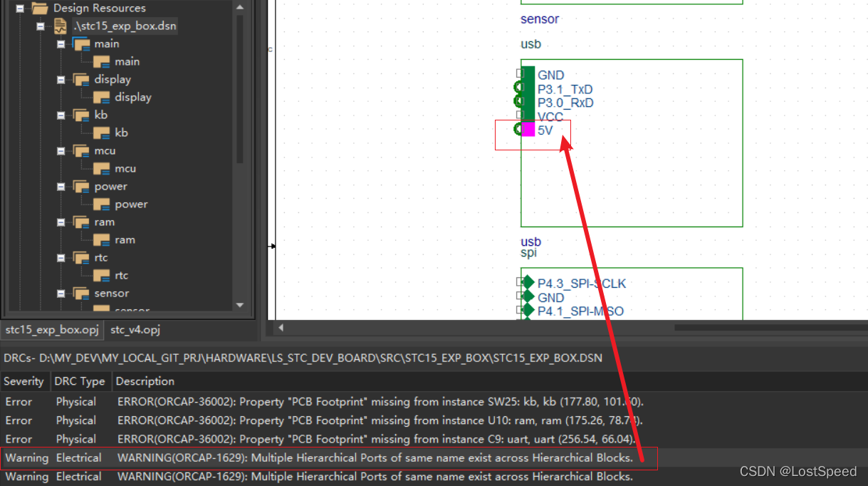
Task: Click the parent rtc schematic folder icon
Action: 82,258
